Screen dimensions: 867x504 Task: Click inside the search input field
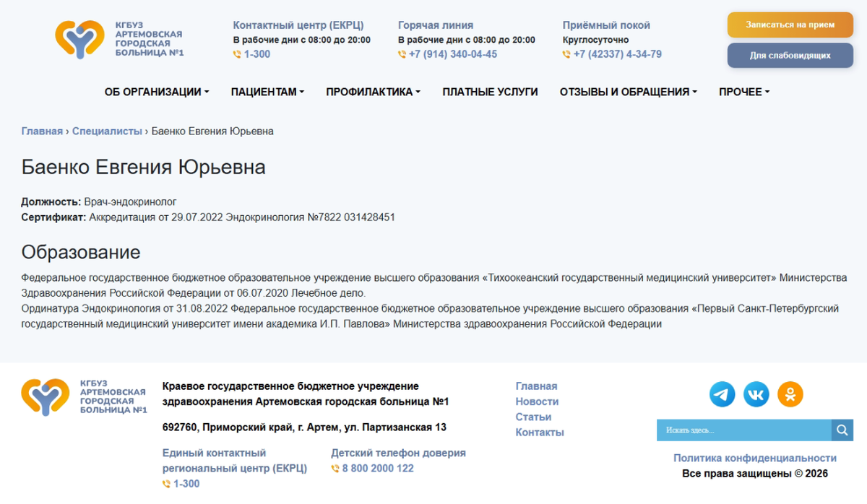click(x=737, y=430)
